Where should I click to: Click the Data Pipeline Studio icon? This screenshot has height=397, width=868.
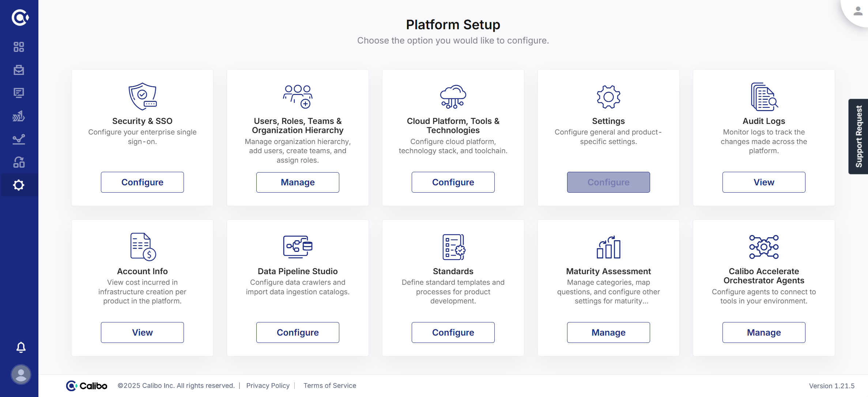(298, 247)
